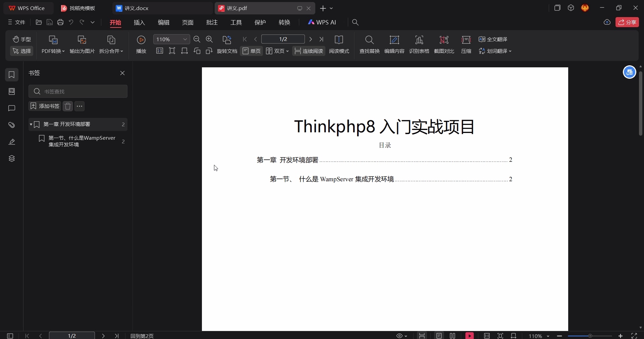This screenshot has width=644, height=339.
Task: Switch to the 批注 ribbon tab
Action: [212, 22]
